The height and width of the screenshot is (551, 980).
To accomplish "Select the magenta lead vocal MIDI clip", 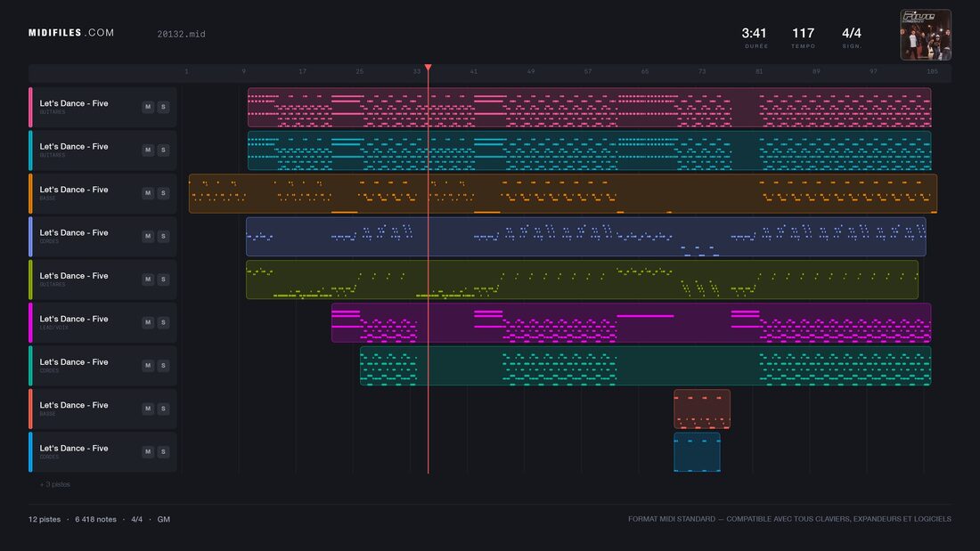I will [x=632, y=323].
